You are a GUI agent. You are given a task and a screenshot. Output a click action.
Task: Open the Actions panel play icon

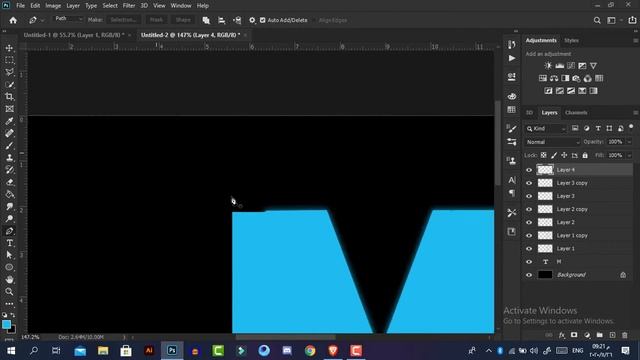click(511, 58)
